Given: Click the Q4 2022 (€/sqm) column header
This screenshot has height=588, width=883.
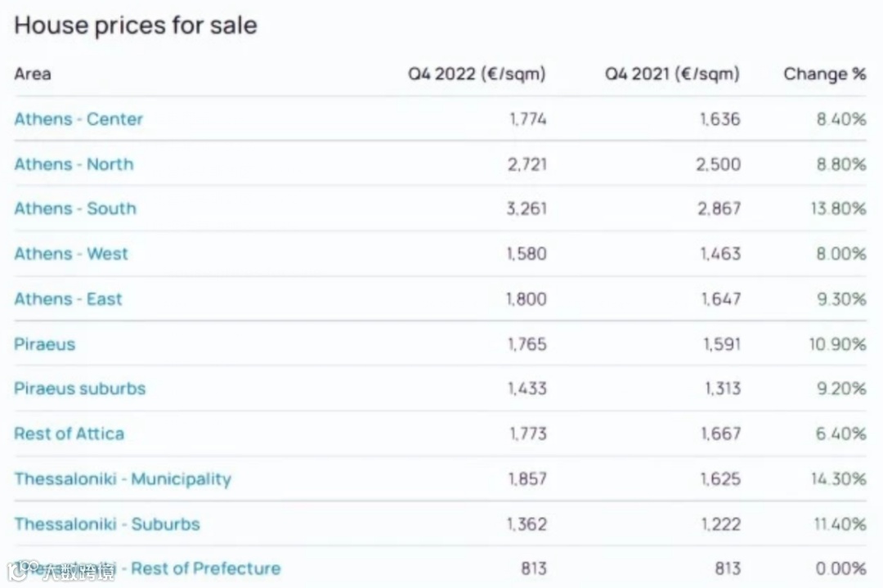Looking at the screenshot, I should pos(477,74).
